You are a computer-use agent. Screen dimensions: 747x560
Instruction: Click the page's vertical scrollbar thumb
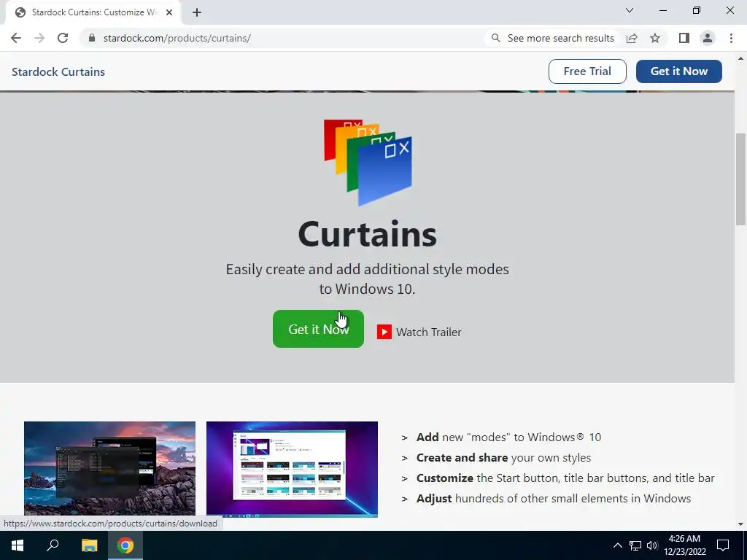(741, 179)
